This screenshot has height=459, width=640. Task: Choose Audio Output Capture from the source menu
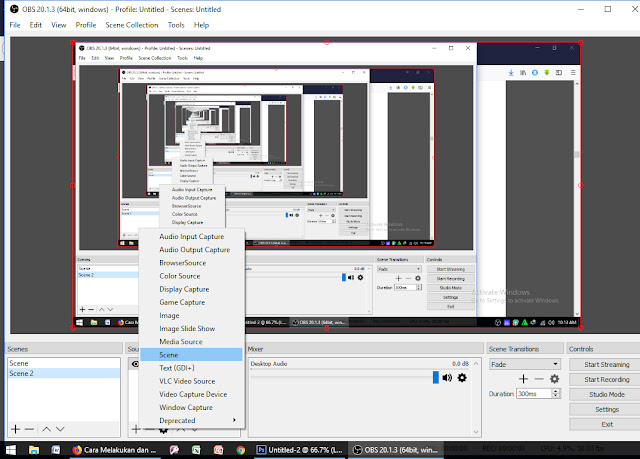coord(191,250)
